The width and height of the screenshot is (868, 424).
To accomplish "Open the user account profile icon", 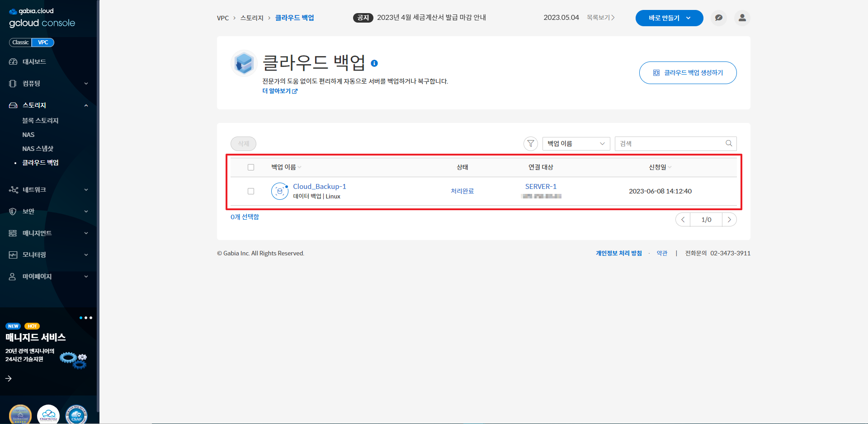I will [x=742, y=18].
